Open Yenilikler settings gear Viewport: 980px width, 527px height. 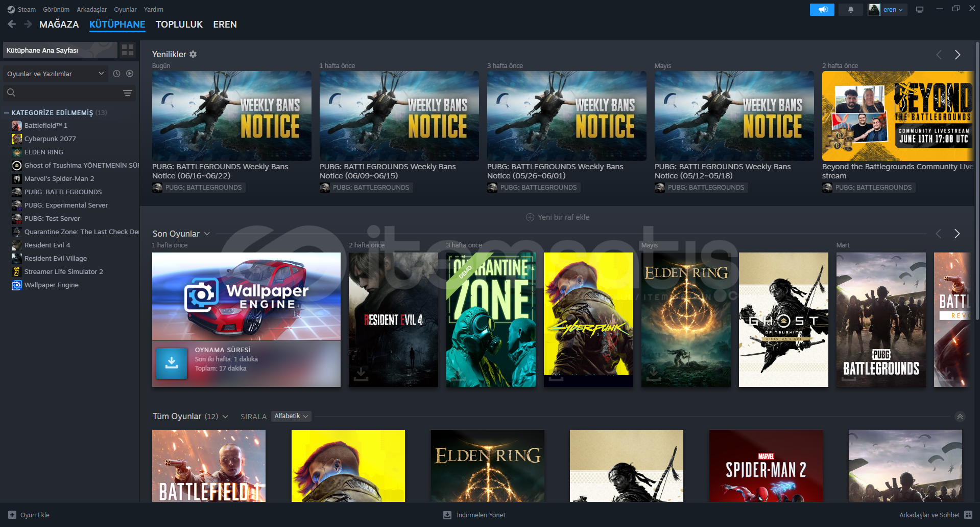point(193,54)
